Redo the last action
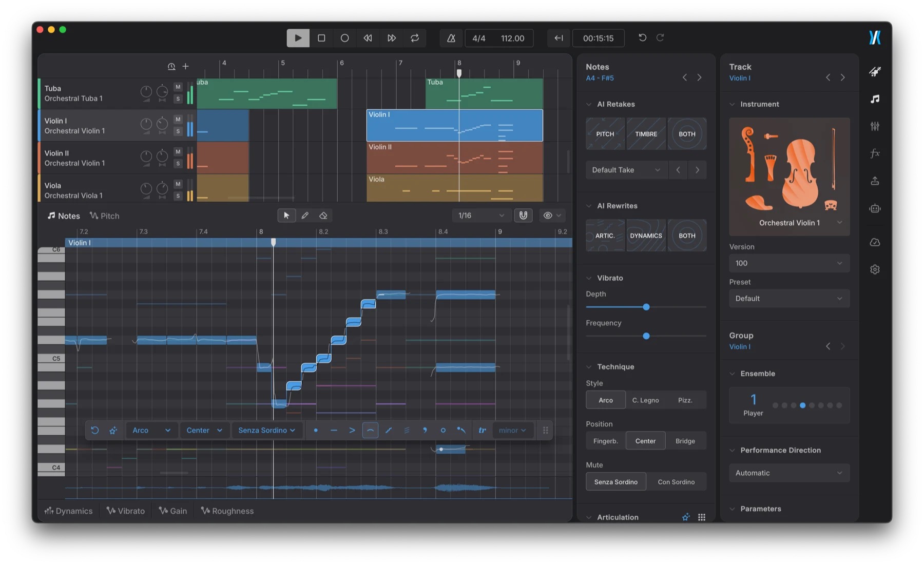 point(660,37)
